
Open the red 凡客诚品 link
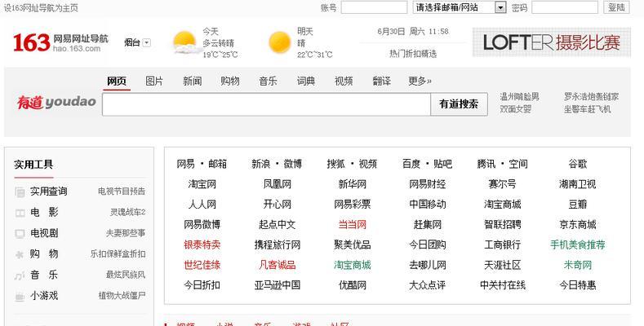coord(278,265)
